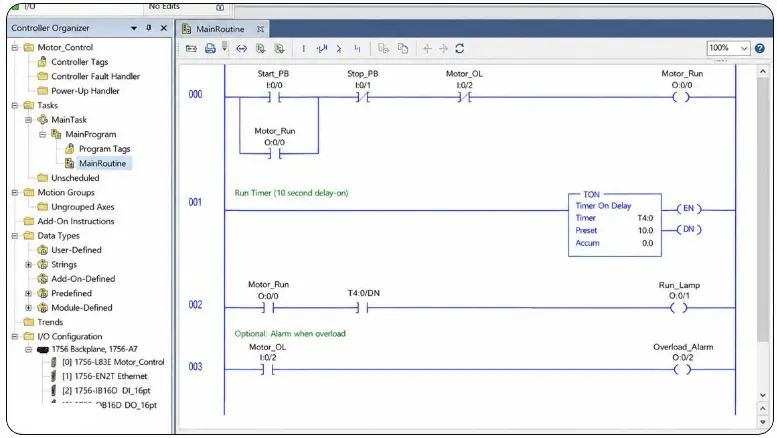Image resolution: width=777 pixels, height=438 pixels.
Task: Collapse the Motion Groups folder
Action: point(15,192)
